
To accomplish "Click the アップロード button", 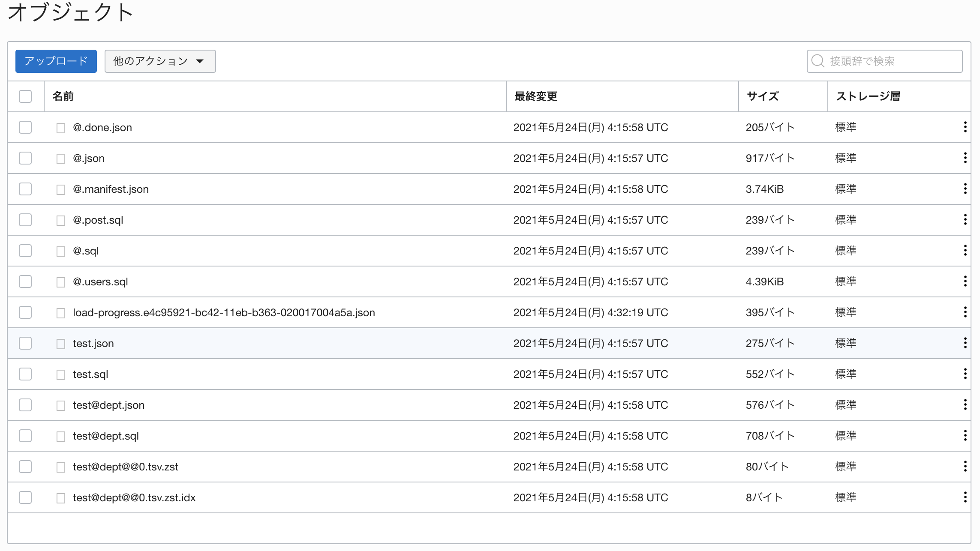I will click(x=56, y=61).
